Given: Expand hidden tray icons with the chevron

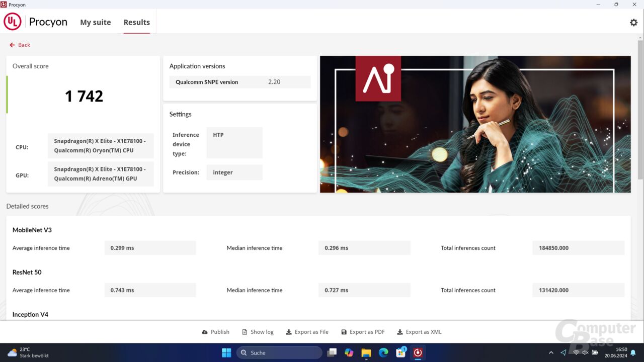Looking at the screenshot, I should click(x=550, y=352).
